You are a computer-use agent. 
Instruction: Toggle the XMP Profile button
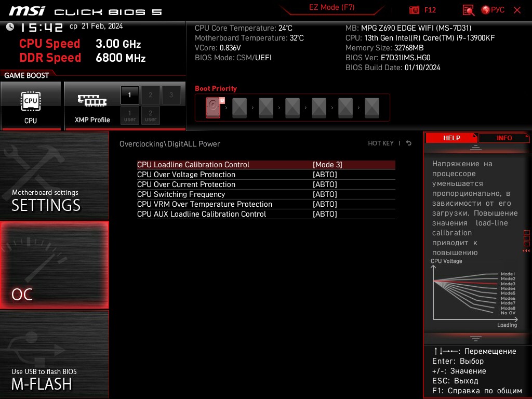click(92, 106)
